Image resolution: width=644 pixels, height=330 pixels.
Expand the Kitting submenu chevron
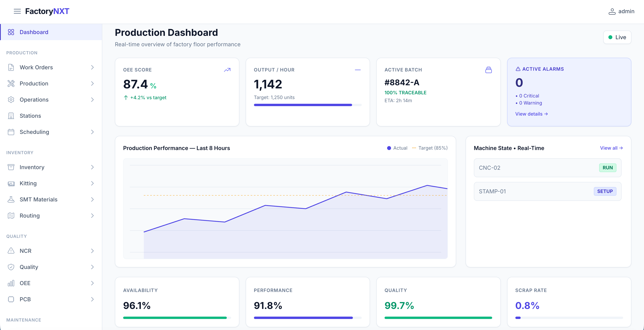(92, 183)
